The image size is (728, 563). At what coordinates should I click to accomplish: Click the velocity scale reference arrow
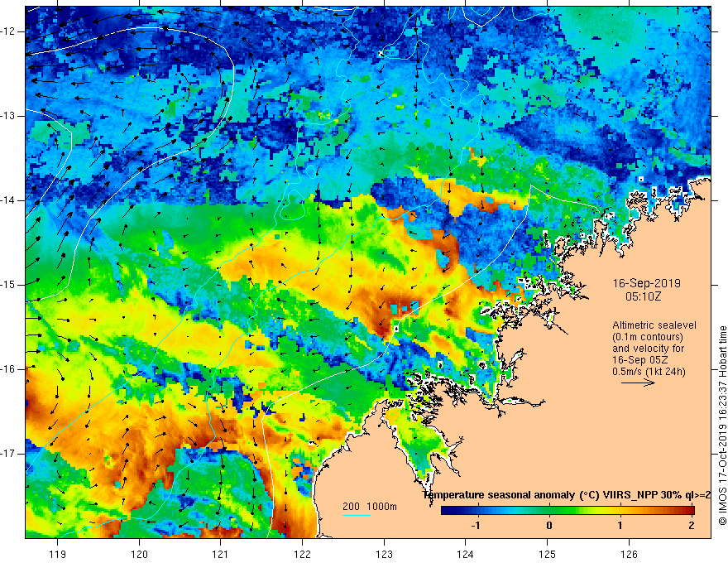coord(638,383)
